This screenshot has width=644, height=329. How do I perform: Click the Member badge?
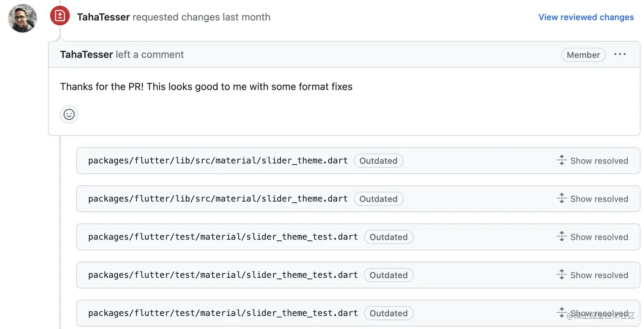[583, 55]
